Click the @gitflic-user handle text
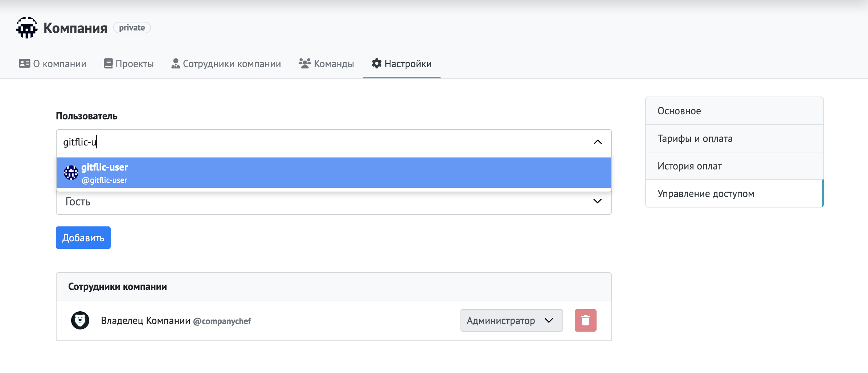The image size is (868, 373). (x=104, y=180)
